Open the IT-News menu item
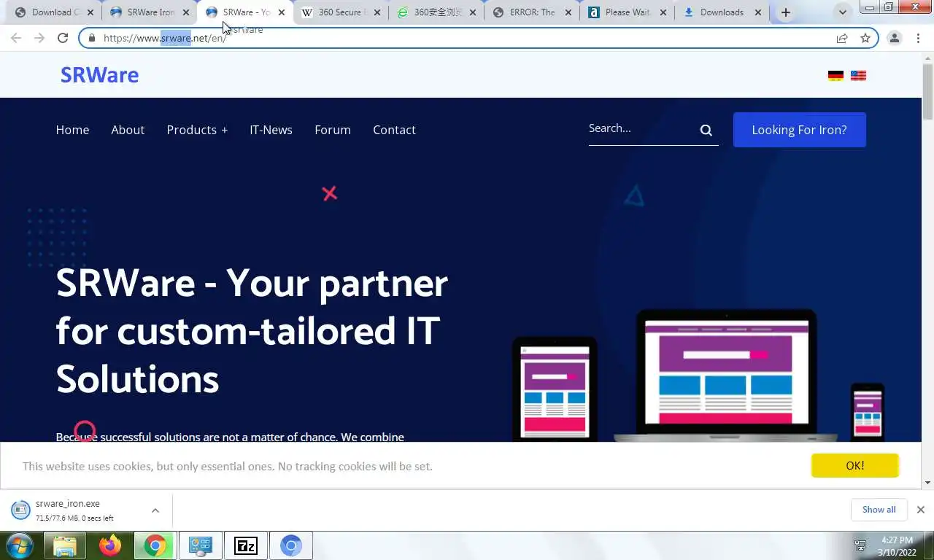 coord(271,130)
